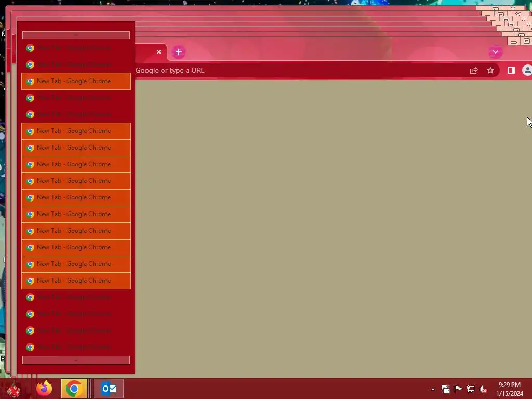Viewport: 532px width, 399px height.
Task: Open a new tab with plus button
Action: pos(179,52)
